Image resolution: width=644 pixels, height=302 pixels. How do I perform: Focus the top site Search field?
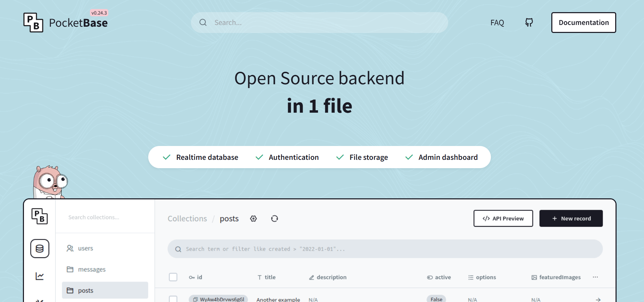pyautogui.click(x=319, y=23)
